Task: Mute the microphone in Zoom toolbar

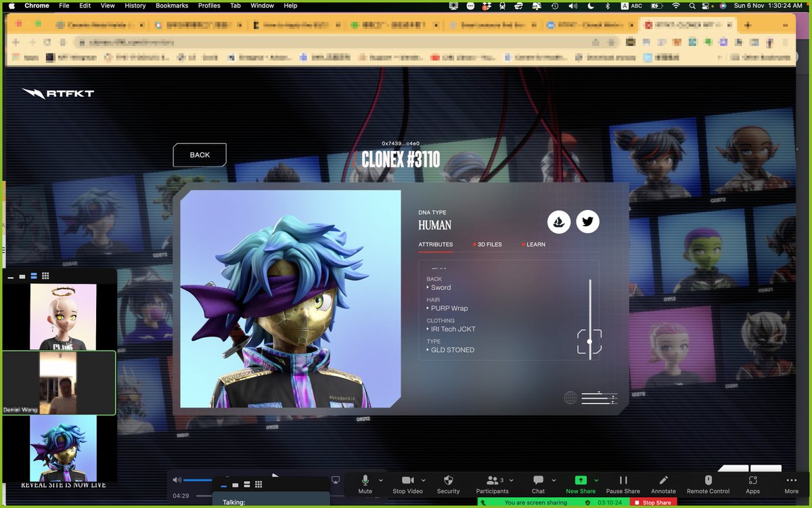Action: click(365, 484)
